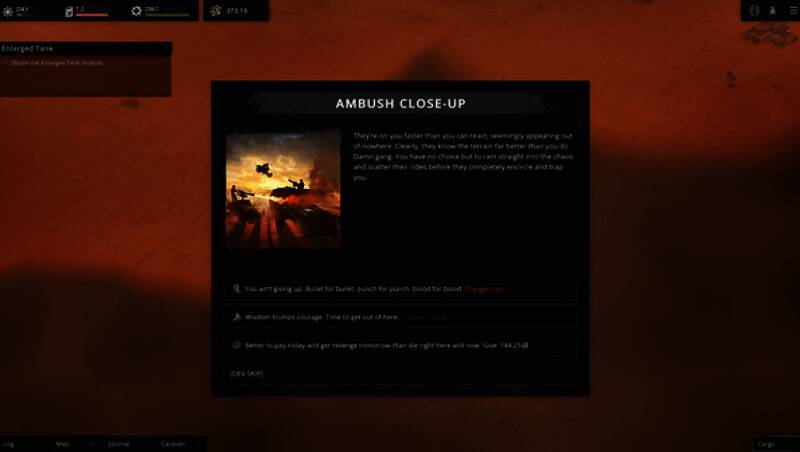Click the fuel canister icon

(x=69, y=11)
